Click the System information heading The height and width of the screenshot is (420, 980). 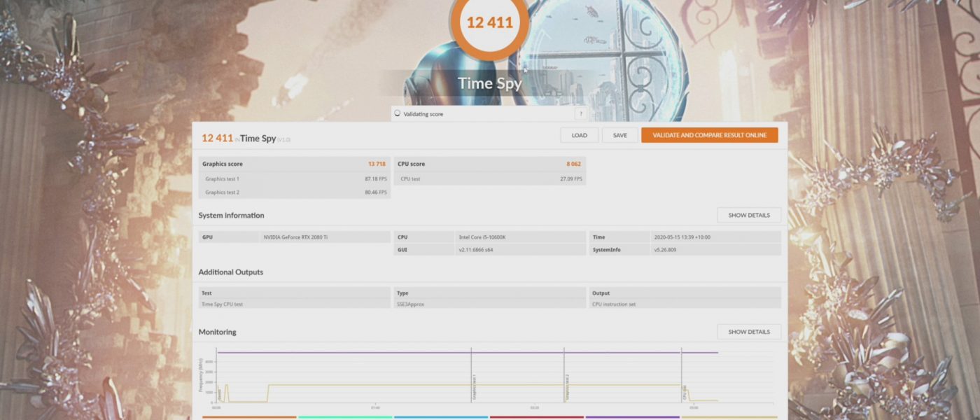(231, 216)
